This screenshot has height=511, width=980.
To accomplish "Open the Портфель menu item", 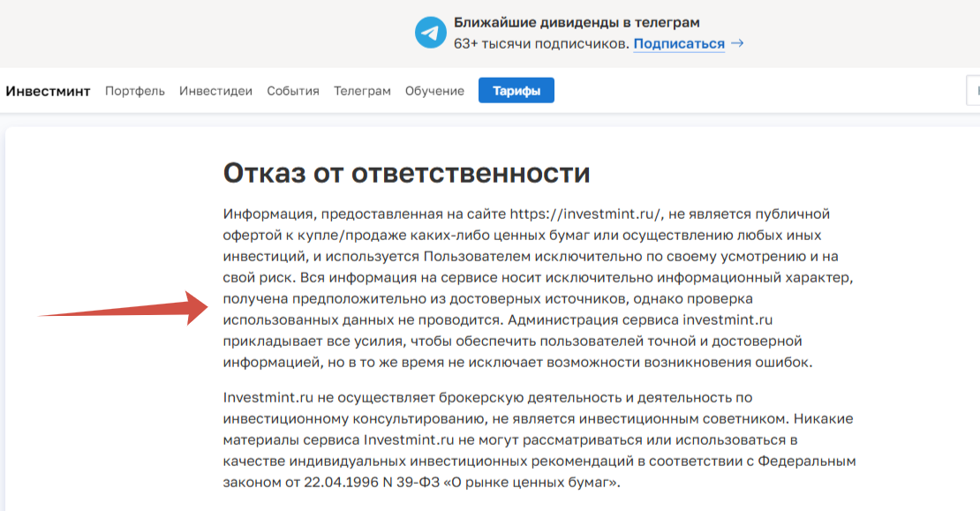I will [x=135, y=91].
